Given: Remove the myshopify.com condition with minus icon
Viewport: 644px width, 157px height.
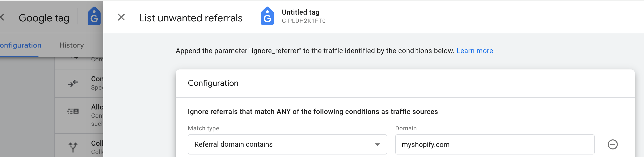Looking at the screenshot, I should [x=613, y=144].
